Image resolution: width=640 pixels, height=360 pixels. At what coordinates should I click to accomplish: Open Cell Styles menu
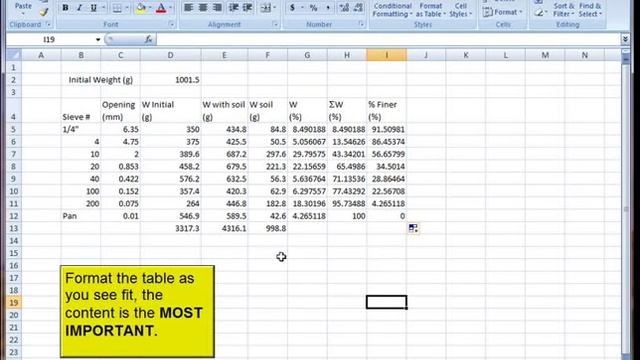(x=460, y=10)
